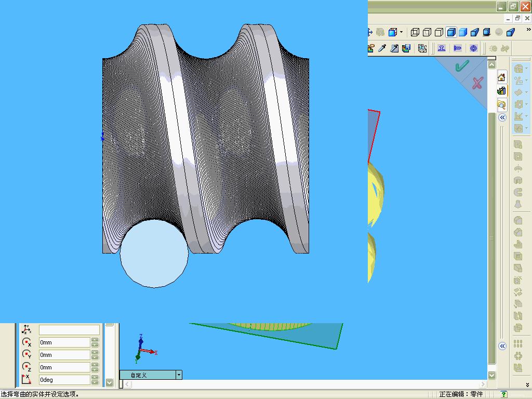Click the camera view icon

point(422,48)
